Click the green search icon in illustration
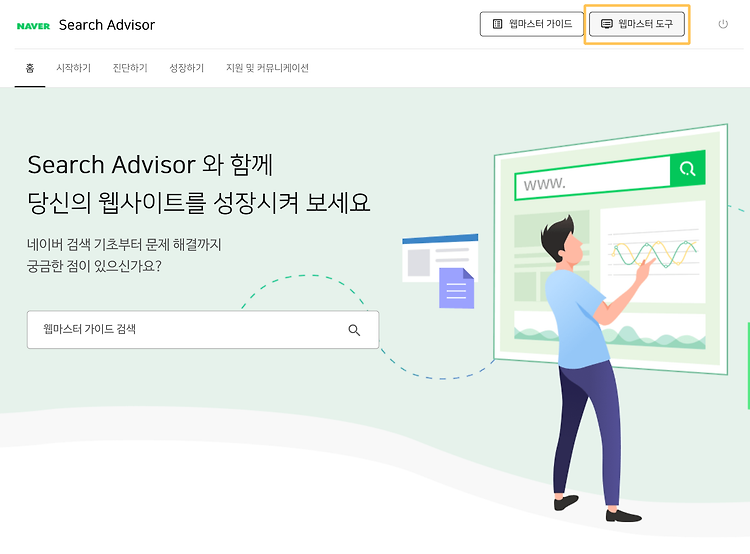750x554 pixels. point(687,168)
